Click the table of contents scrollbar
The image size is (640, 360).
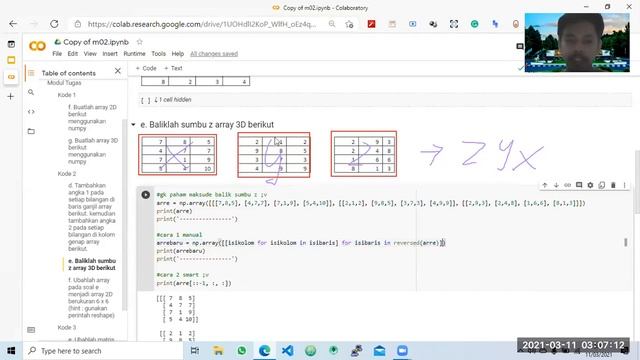pyautogui.click(x=124, y=214)
